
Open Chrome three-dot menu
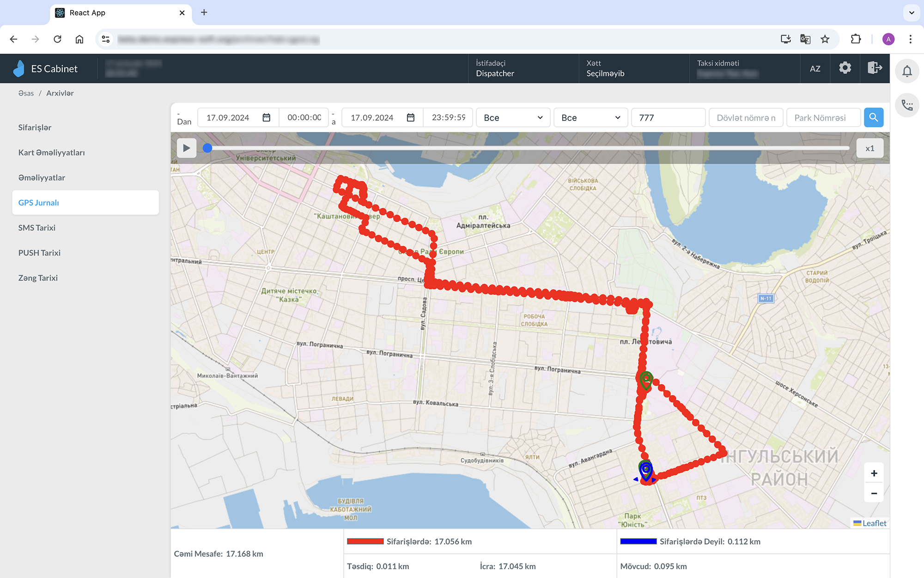pyautogui.click(x=910, y=39)
